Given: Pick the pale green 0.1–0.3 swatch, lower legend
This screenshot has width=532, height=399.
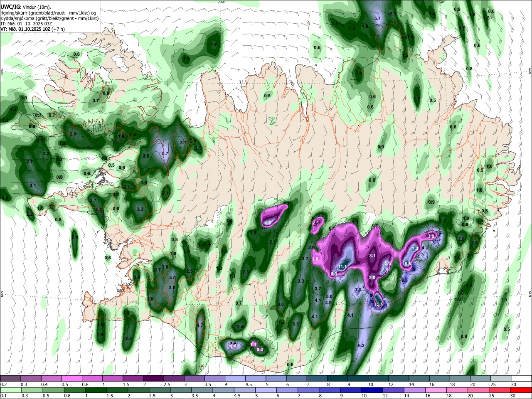Looking at the screenshot, I should point(11,390).
